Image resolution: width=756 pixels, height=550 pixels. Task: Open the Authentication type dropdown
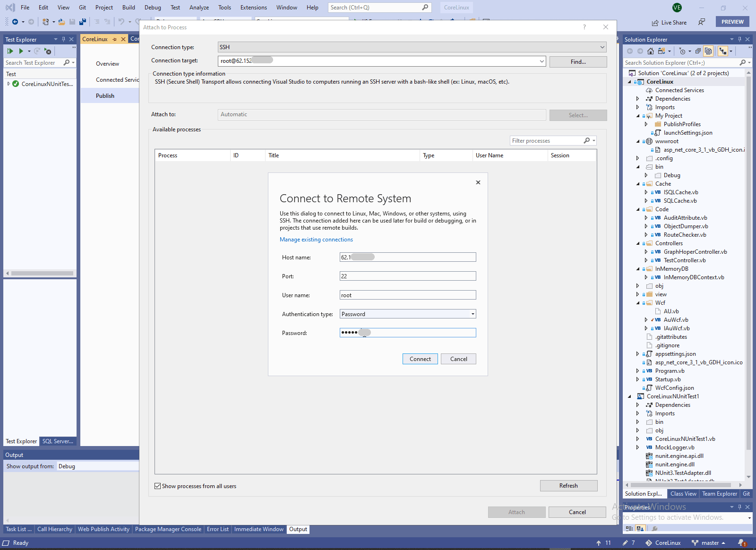coord(472,314)
